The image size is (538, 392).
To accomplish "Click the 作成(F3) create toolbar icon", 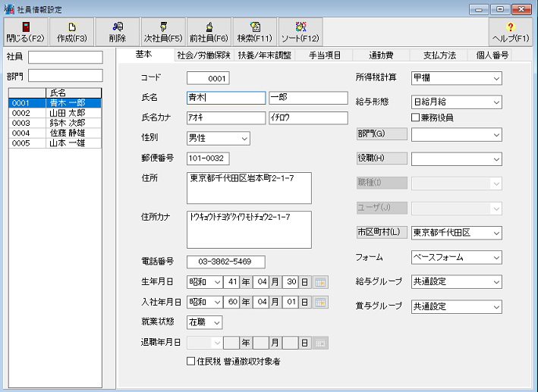I will click(x=72, y=32).
